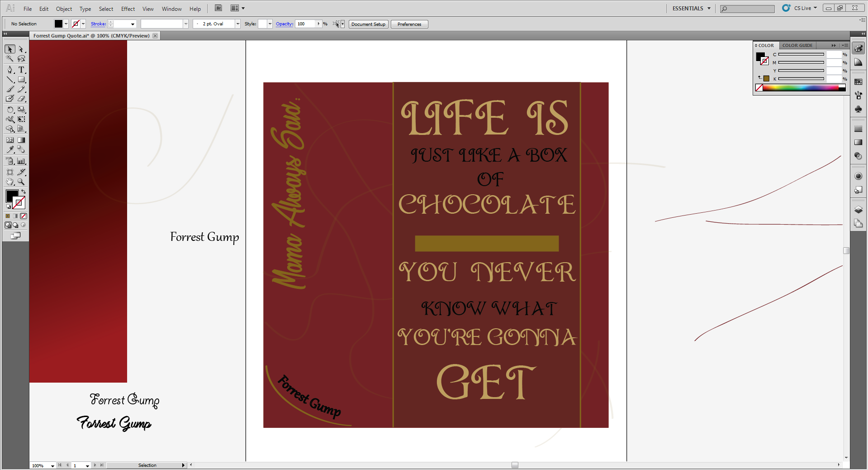Image resolution: width=868 pixels, height=470 pixels.
Task: Select the Hand tool
Action: (x=10, y=182)
